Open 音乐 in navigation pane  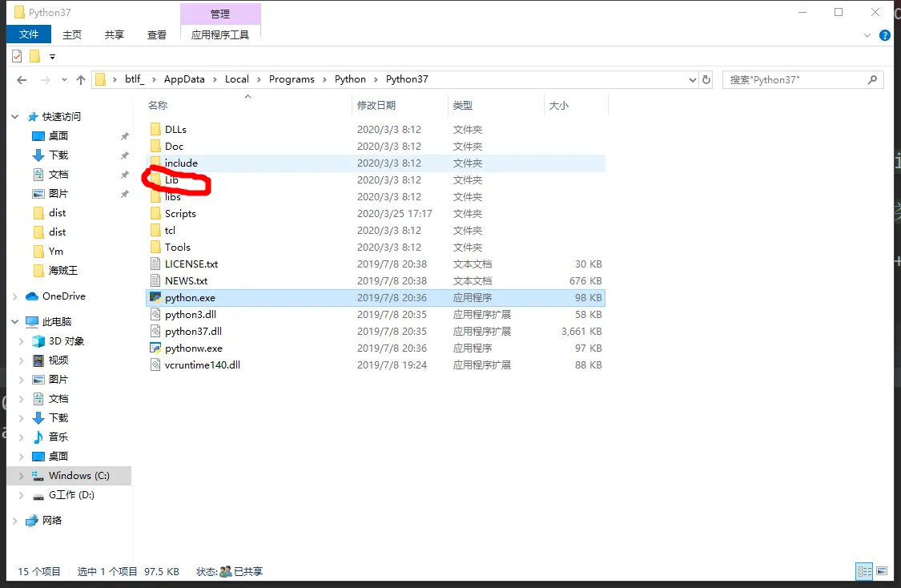(58, 437)
